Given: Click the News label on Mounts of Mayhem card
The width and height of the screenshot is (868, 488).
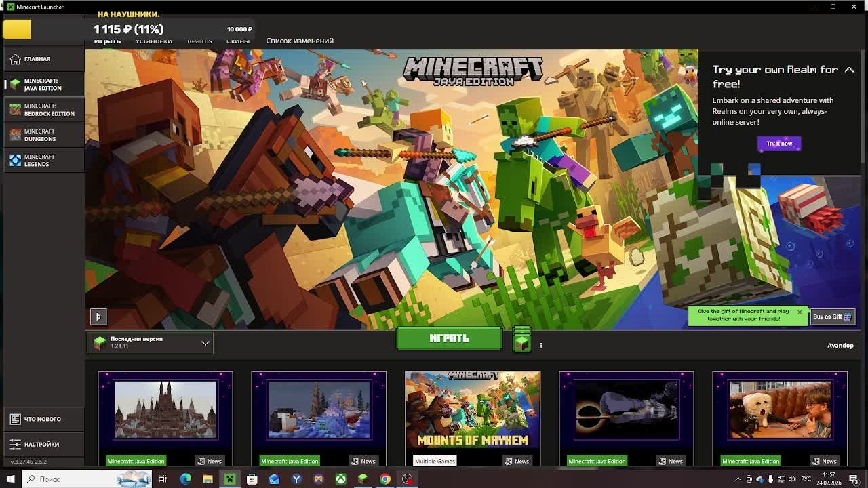Looking at the screenshot, I should [517, 461].
